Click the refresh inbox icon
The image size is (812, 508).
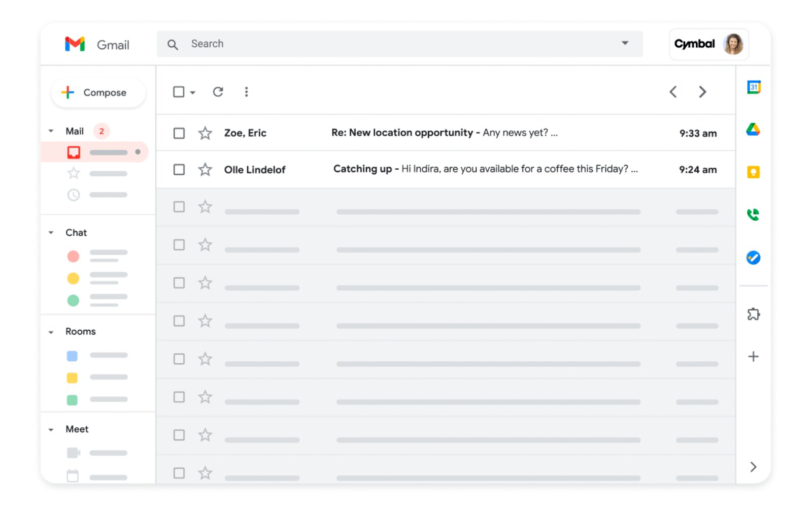pos(218,92)
